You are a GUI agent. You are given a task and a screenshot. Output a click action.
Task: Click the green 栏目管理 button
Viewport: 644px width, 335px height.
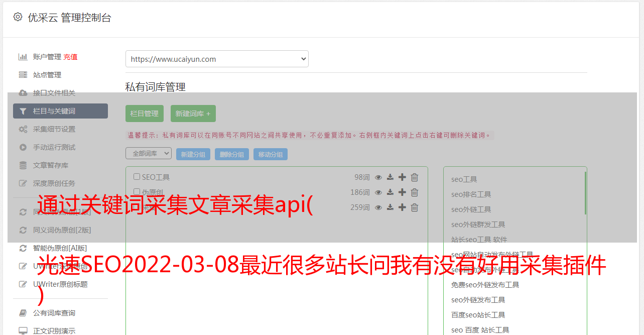pos(145,114)
